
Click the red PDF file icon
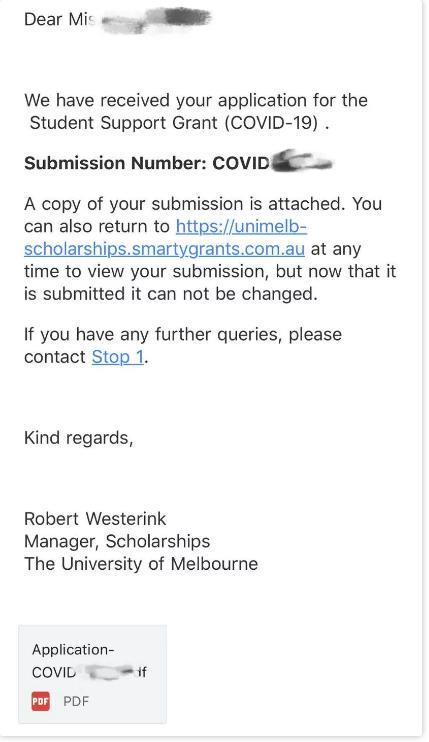[41, 701]
